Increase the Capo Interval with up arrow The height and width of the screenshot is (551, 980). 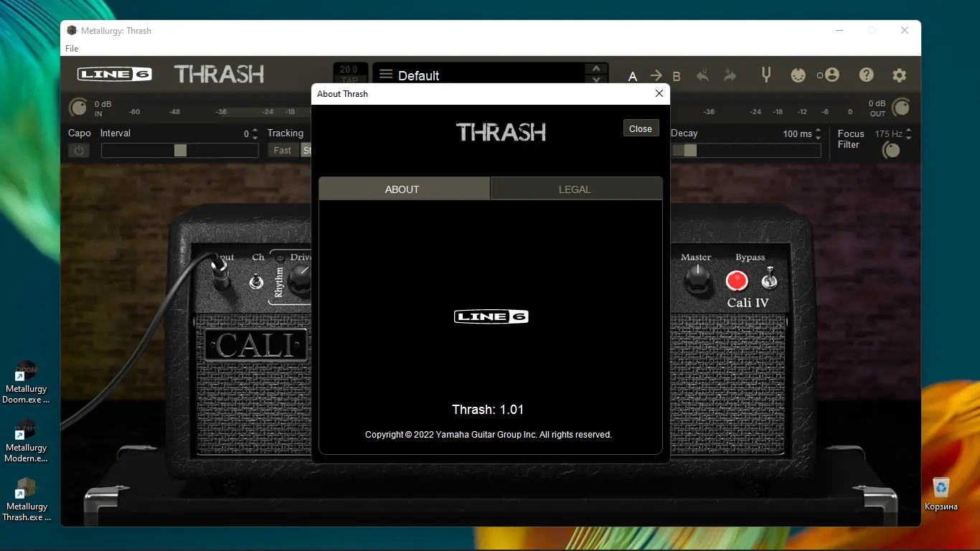coord(255,130)
